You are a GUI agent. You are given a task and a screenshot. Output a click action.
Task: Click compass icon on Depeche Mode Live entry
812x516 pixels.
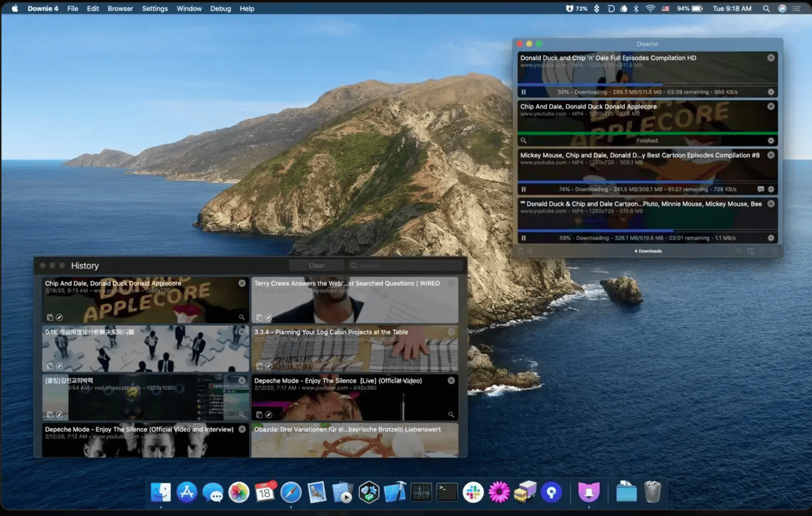269,414
